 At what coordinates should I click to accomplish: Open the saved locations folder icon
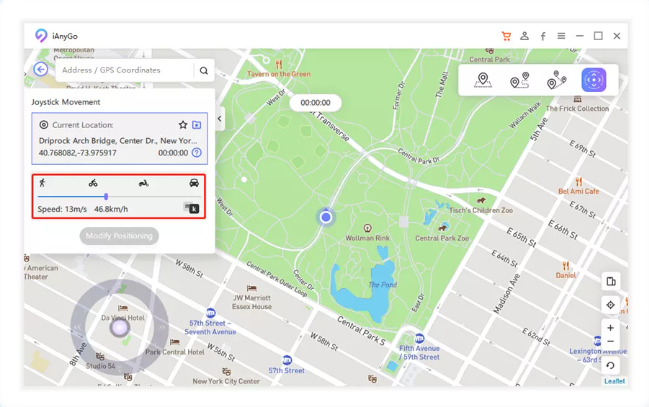[197, 125]
